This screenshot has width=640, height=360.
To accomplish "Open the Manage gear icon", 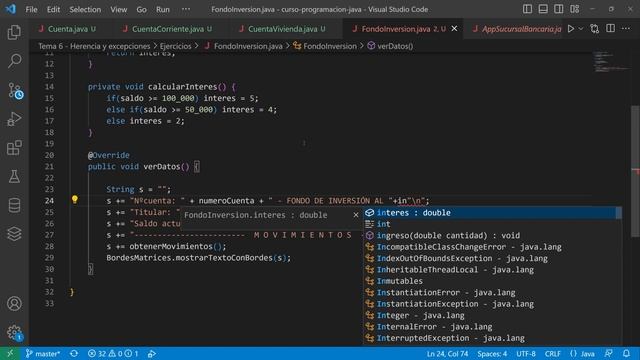I will (x=14, y=332).
